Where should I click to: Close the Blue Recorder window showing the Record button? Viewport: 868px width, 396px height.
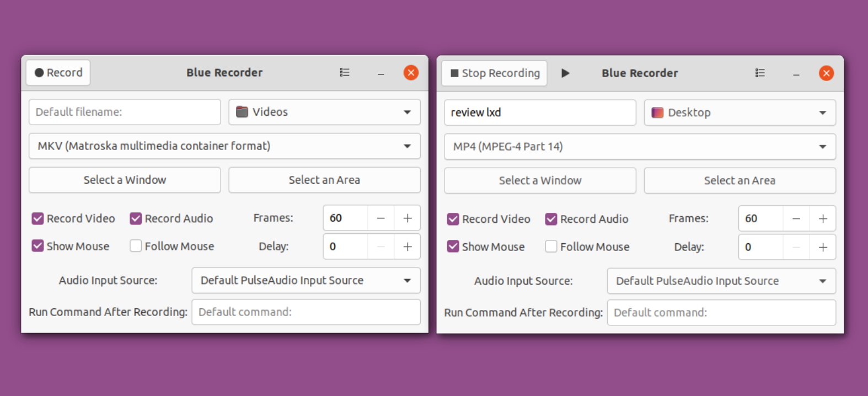pos(411,73)
